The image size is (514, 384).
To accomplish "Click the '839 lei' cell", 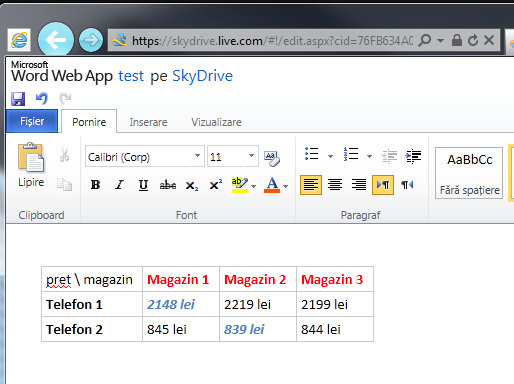I will click(258, 329).
